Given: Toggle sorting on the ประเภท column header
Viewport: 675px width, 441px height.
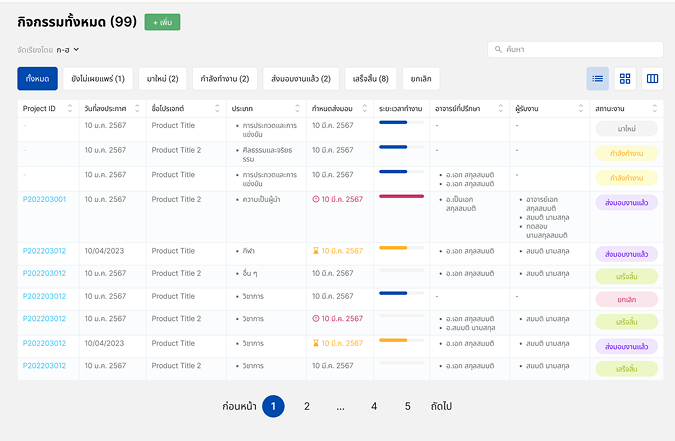Looking at the screenshot, I should tap(298, 108).
